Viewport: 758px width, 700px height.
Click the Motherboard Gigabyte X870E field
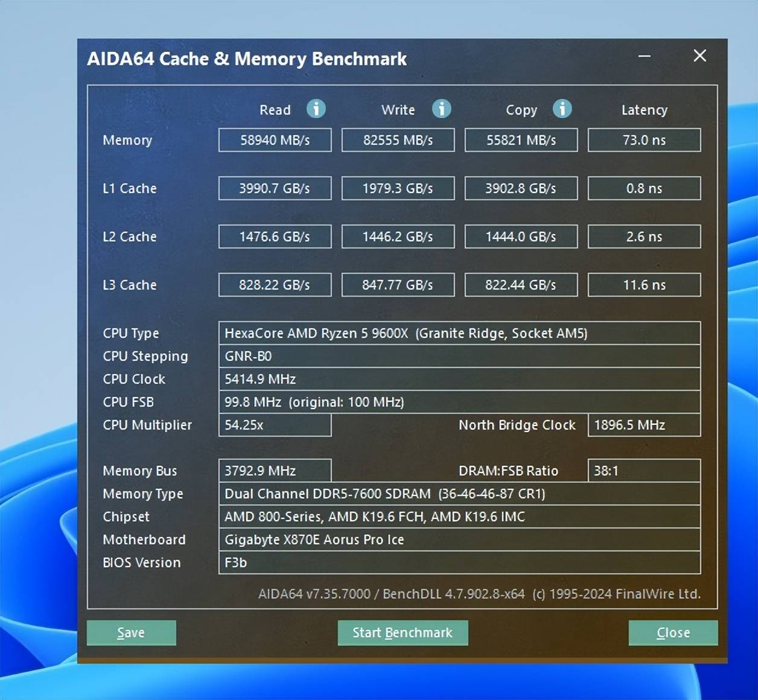tap(459, 539)
